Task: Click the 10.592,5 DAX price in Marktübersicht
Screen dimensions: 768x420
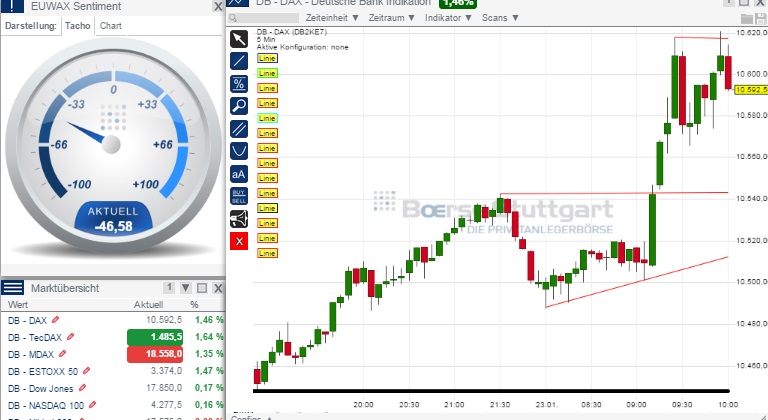Action: click(164, 320)
